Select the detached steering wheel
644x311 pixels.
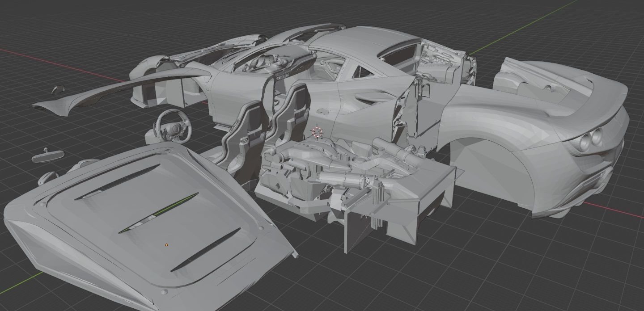[x=174, y=126]
